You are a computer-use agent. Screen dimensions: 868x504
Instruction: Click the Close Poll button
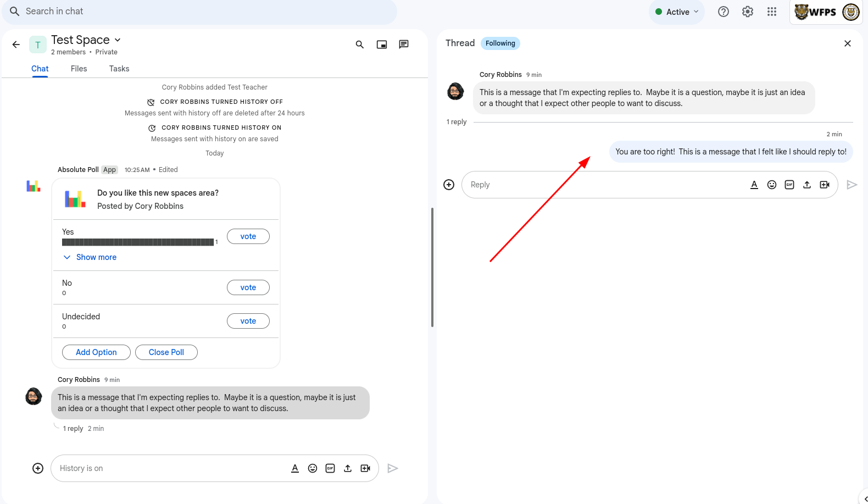point(166,352)
